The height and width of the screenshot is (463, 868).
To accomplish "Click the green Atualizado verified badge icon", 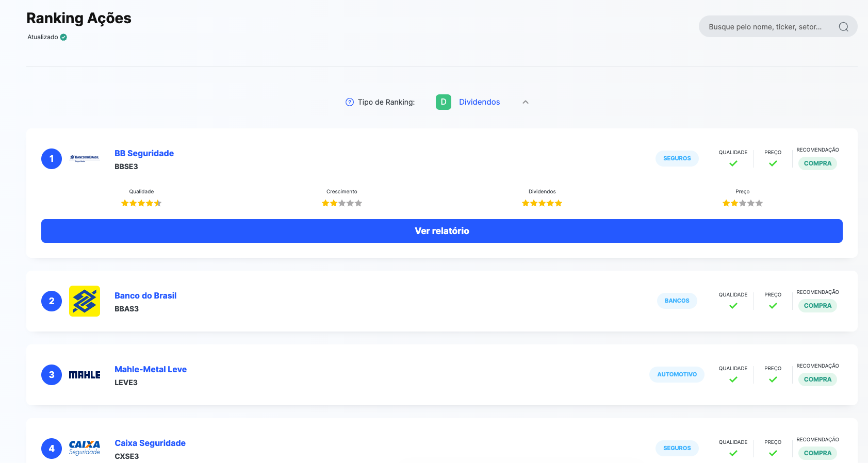I will tap(63, 37).
